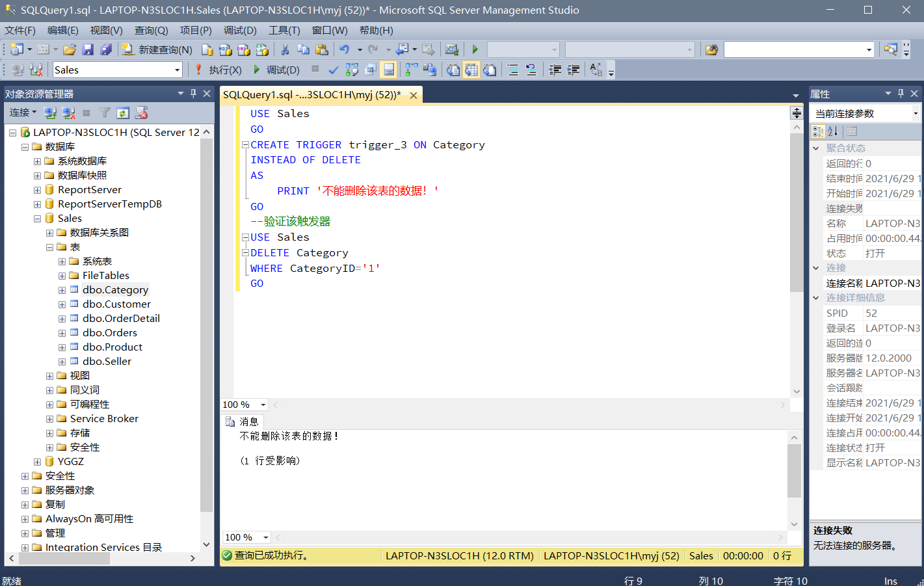The image size is (924, 586).
Task: Collapse the Sales database node
Action: click(37, 219)
